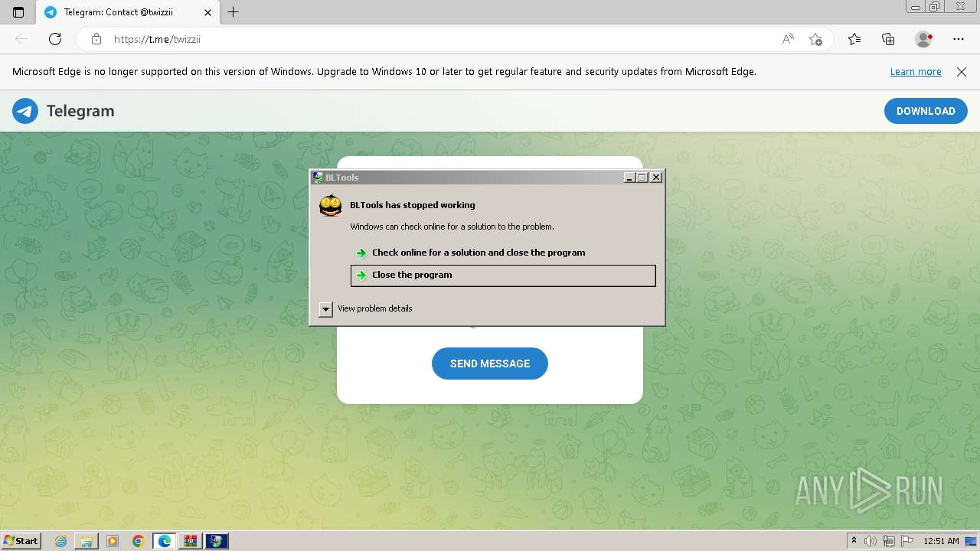980x551 pixels.
Task: Dismiss the Edge unsupported notification bar
Action: (x=962, y=71)
